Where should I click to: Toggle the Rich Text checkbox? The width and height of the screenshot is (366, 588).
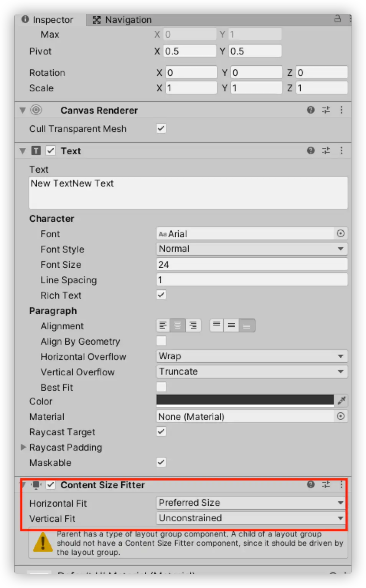tap(161, 295)
